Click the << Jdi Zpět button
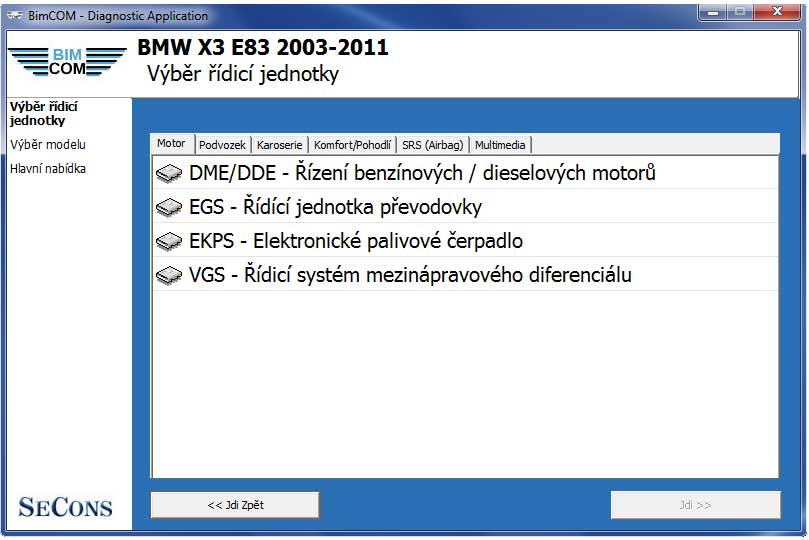This screenshot has height=540, width=809. point(235,505)
